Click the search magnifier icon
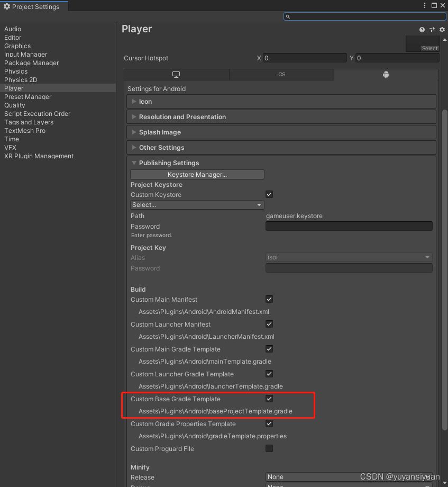Screen dimensions: 448x487 [288, 16]
